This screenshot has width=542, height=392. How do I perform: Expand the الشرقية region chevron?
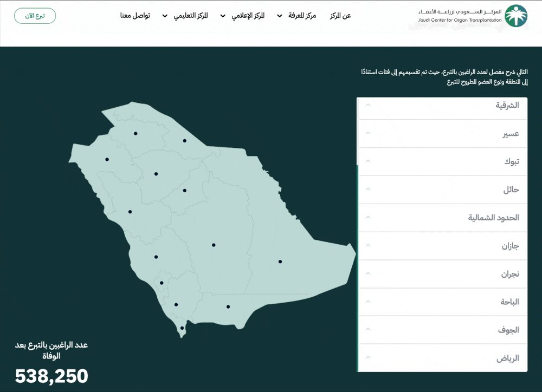[x=368, y=105]
